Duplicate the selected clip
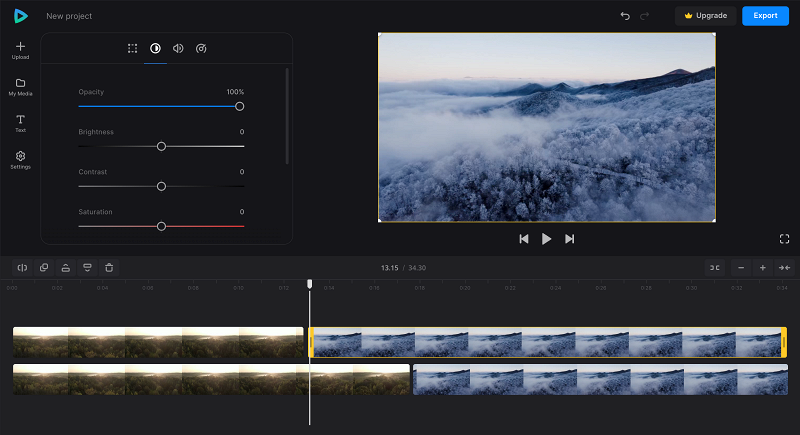 pyautogui.click(x=44, y=268)
